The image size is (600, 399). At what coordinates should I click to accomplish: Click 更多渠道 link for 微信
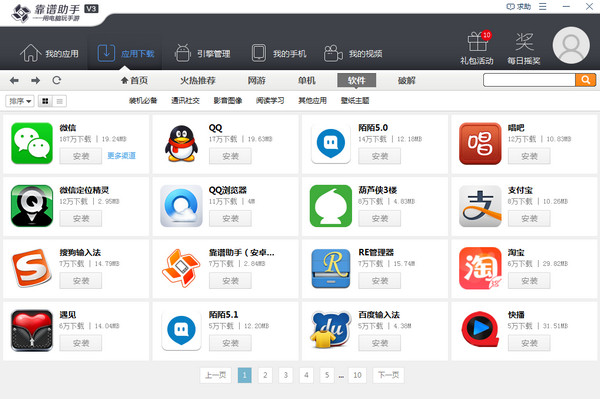(121, 156)
